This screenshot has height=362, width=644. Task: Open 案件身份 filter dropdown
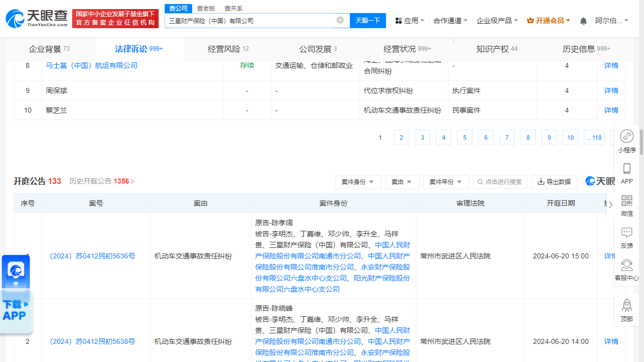[x=358, y=182]
